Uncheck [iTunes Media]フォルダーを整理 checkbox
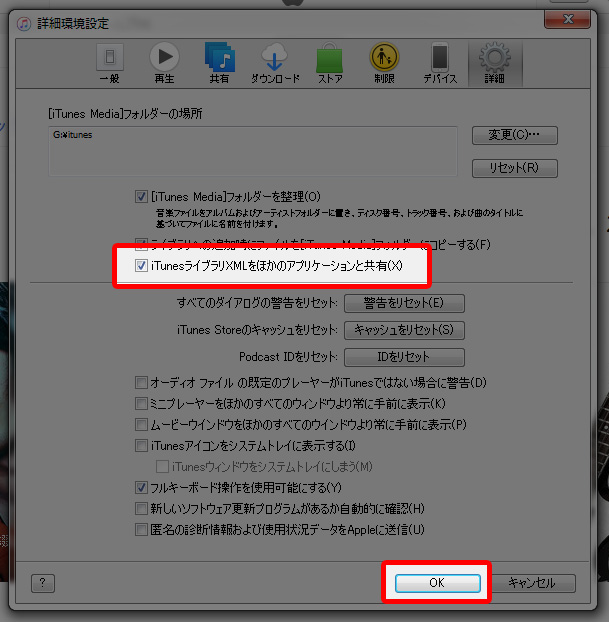Image resolution: width=609 pixels, height=622 pixels. coord(141,196)
